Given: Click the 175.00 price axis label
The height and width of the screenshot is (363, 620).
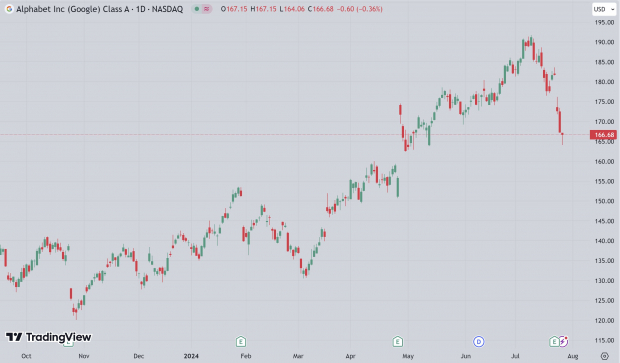Looking at the screenshot, I should (605, 102).
